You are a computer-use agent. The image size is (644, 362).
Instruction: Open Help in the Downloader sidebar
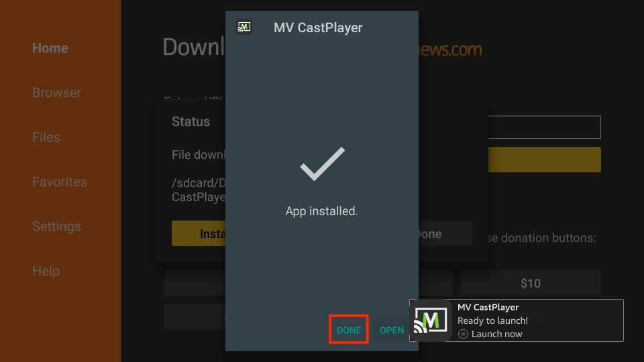(x=46, y=271)
